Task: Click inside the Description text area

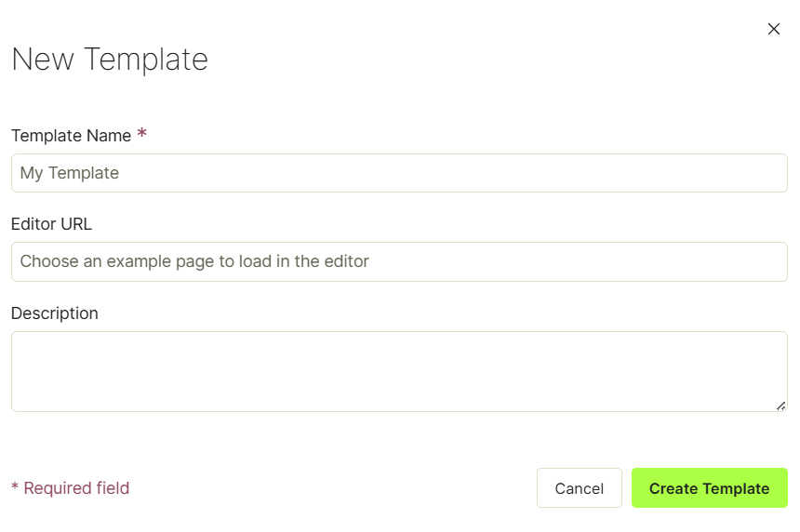Action: (399, 371)
